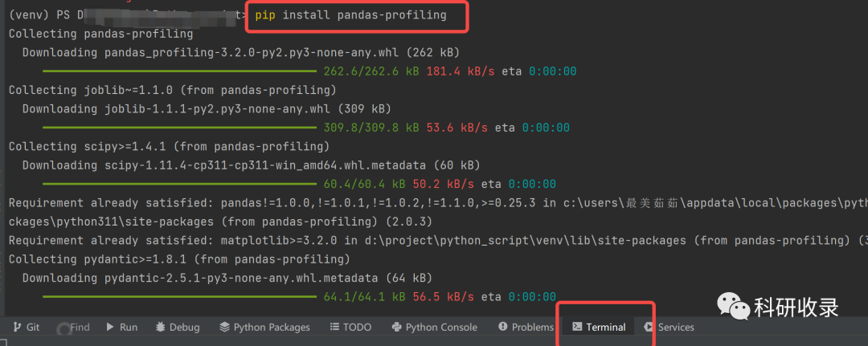Click the pandas_profiling-3.2.0 whl download line
This screenshot has width=868, height=346.
tap(241, 52)
